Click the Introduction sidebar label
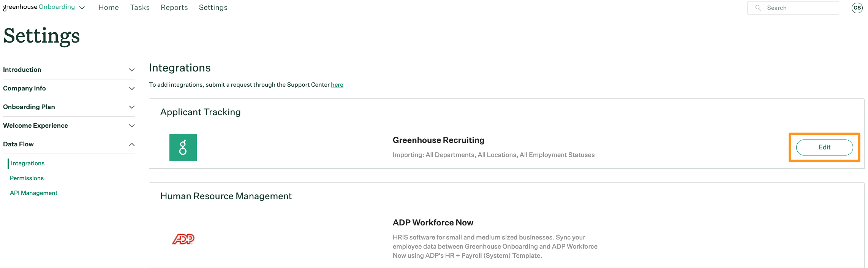This screenshot has width=868, height=268. (22, 70)
